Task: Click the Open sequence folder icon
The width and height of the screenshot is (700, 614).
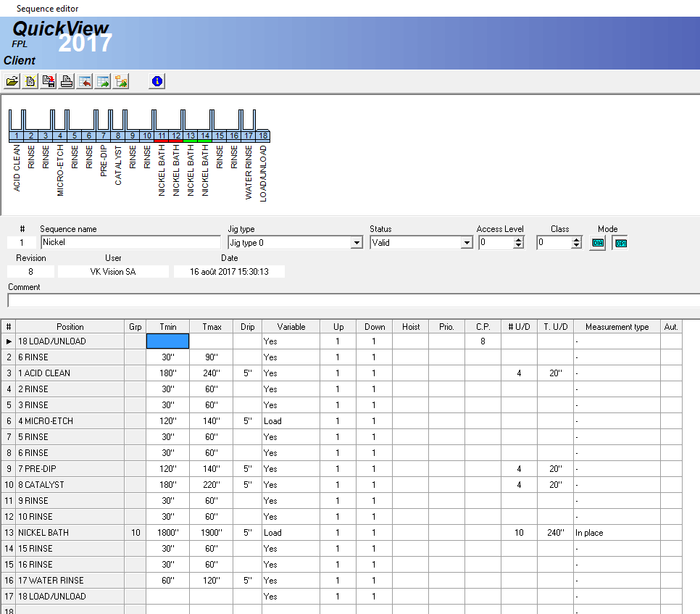Action: (12, 81)
